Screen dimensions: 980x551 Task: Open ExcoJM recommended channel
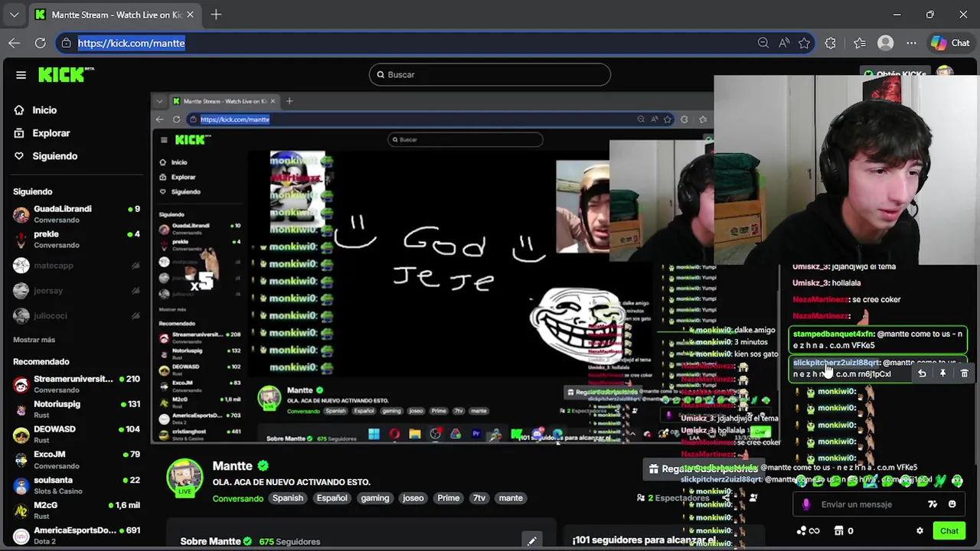click(x=77, y=460)
